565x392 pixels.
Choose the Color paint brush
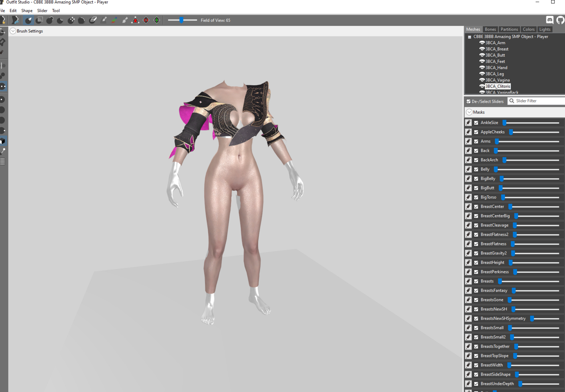tap(114, 20)
